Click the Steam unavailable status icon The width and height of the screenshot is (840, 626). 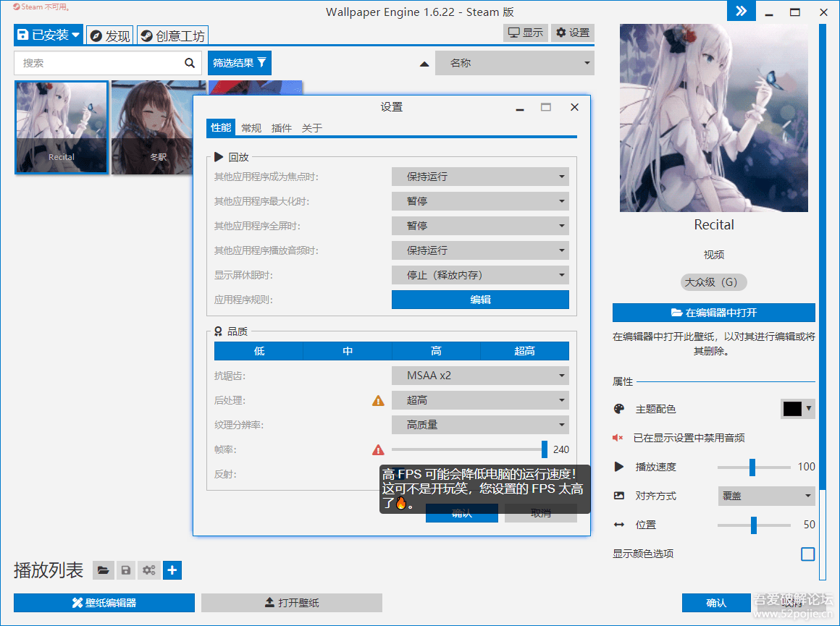17,7
